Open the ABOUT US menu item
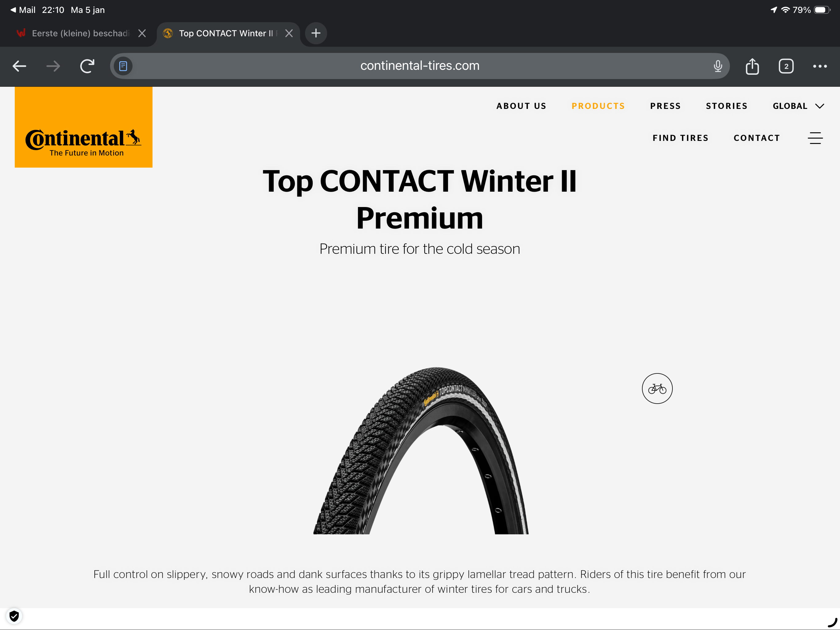Viewport: 840px width, 630px height. 521,106
